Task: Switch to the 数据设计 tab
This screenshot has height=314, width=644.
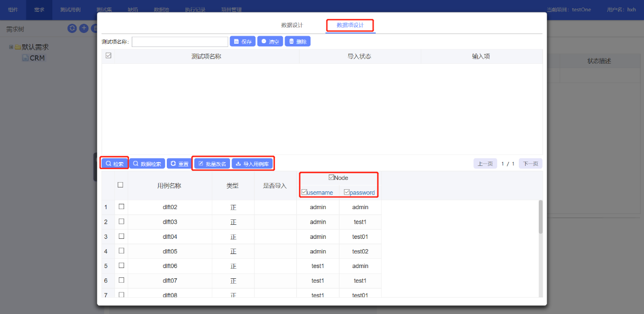Action: tap(292, 25)
